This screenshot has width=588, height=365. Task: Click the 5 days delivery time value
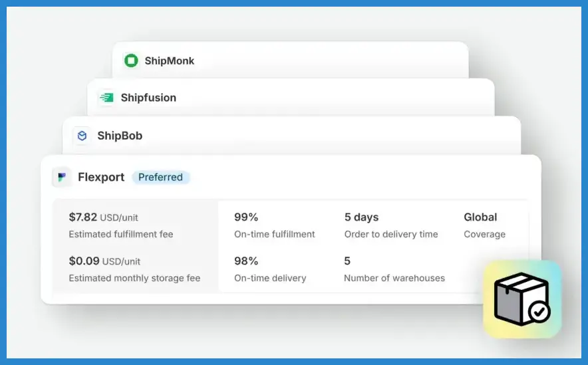pyautogui.click(x=361, y=217)
